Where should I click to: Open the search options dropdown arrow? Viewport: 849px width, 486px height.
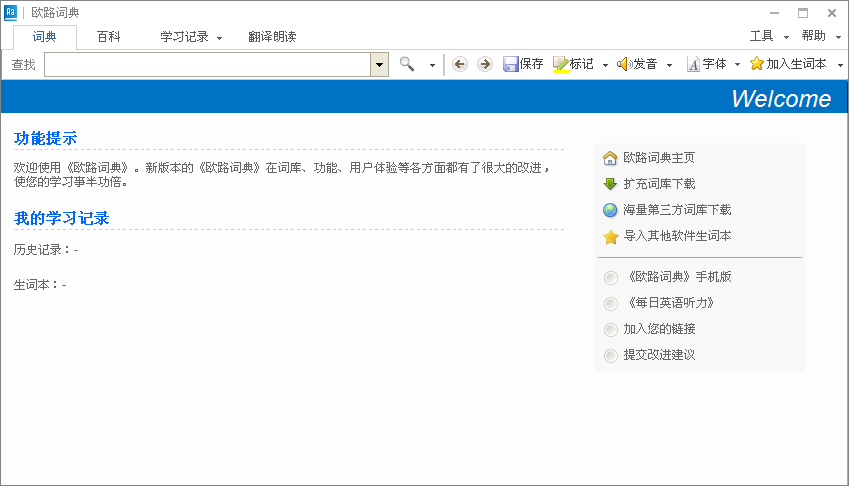(x=432, y=65)
